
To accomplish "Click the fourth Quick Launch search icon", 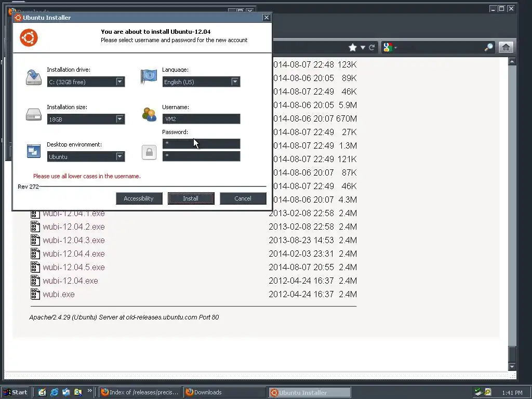I will pos(78,393).
